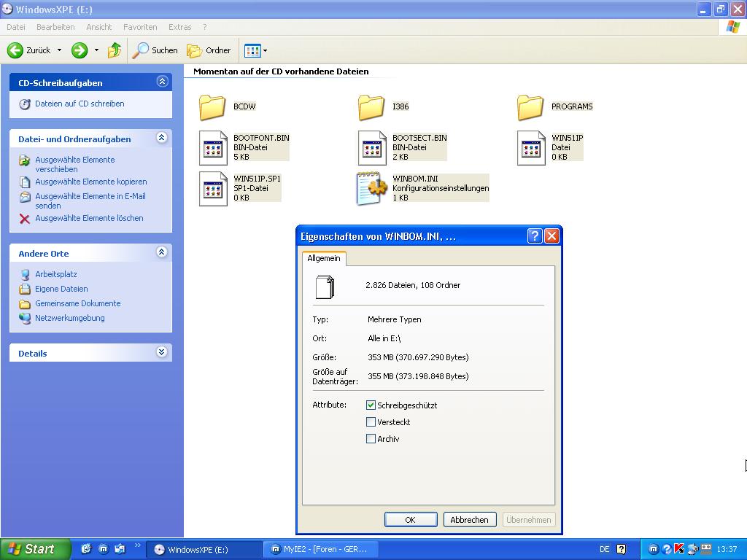Screen dimensions: 747x560
Task: Enable the Archiv attribute checkbox
Action: click(371, 438)
